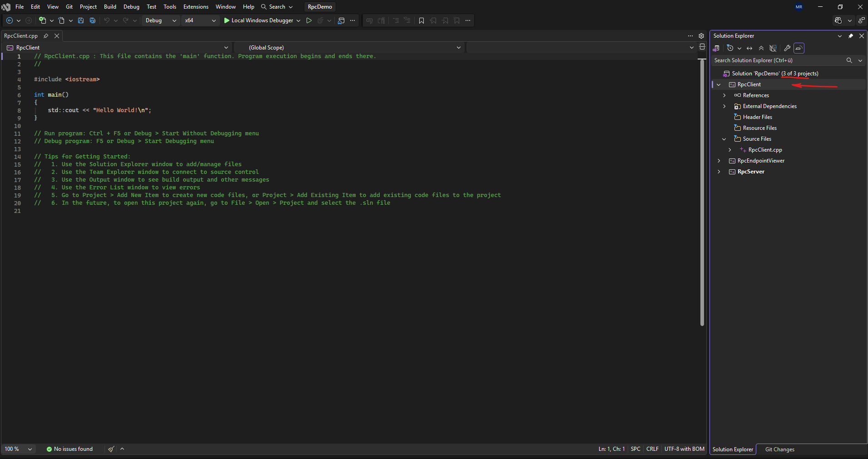This screenshot has height=459, width=868.
Task: Click the brush cleanup icon in status bar
Action: [111, 449]
